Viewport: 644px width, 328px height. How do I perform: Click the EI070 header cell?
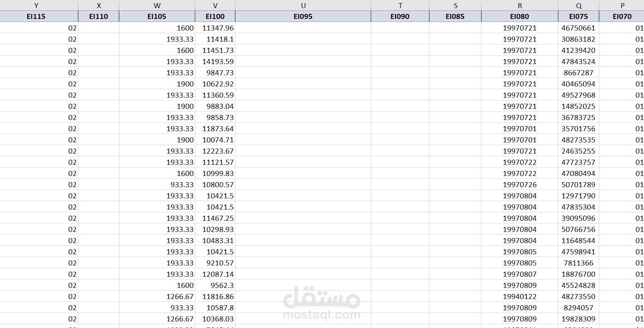622,17
